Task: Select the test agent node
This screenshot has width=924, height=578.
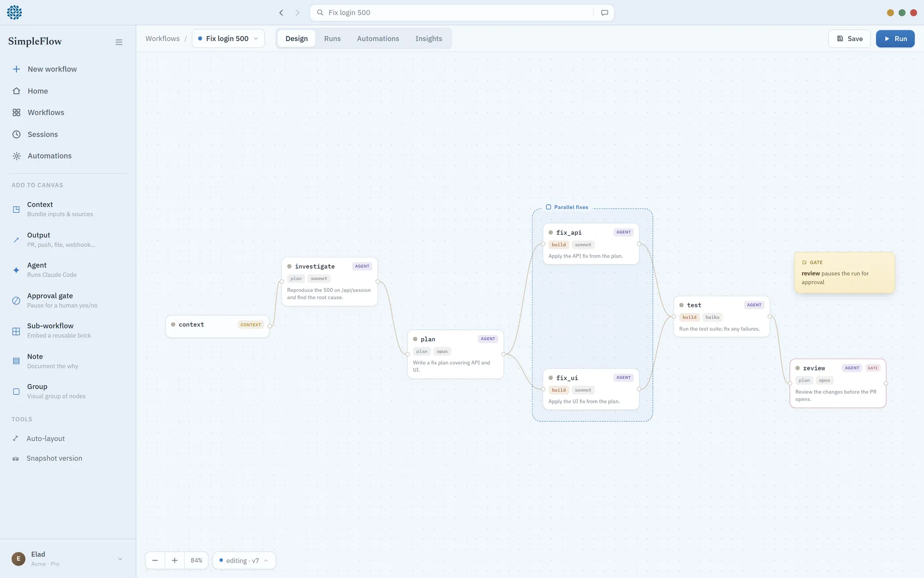Action: [722, 316]
